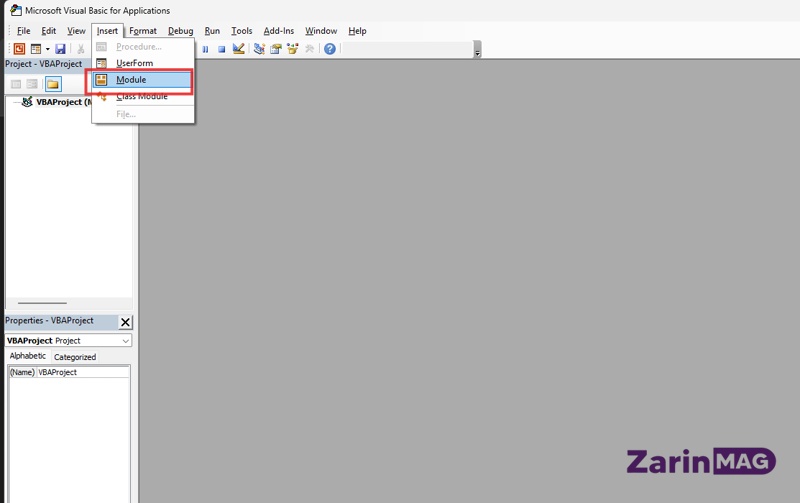
Task: Close the Properties panel with X
Action: [125, 322]
